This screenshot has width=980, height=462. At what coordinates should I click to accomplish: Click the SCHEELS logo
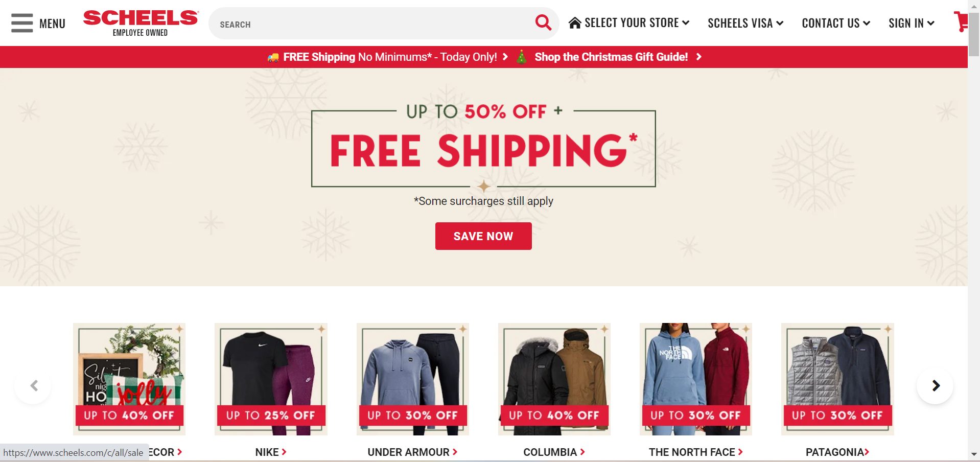click(x=141, y=23)
